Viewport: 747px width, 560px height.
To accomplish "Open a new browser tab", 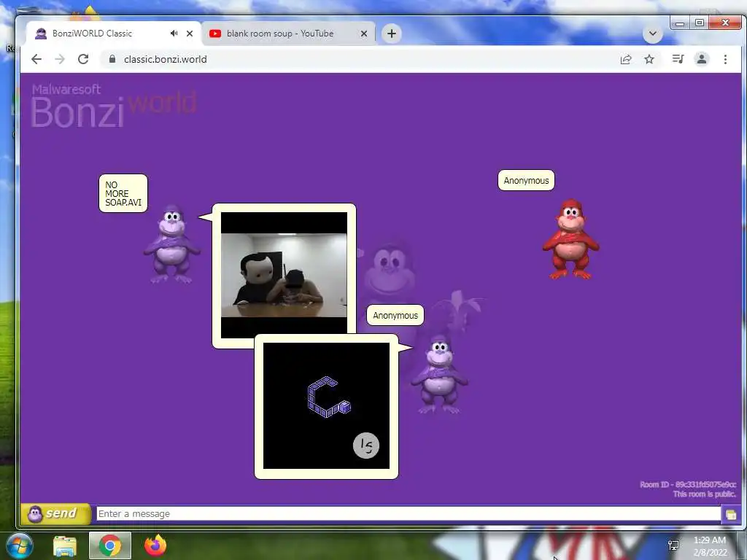I will (x=392, y=34).
